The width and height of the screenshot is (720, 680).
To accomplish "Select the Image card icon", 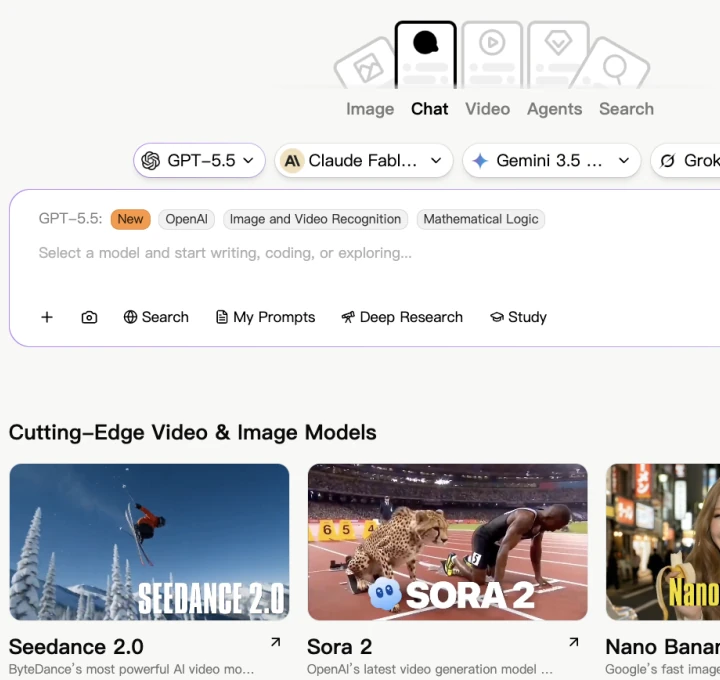I will click(366, 66).
